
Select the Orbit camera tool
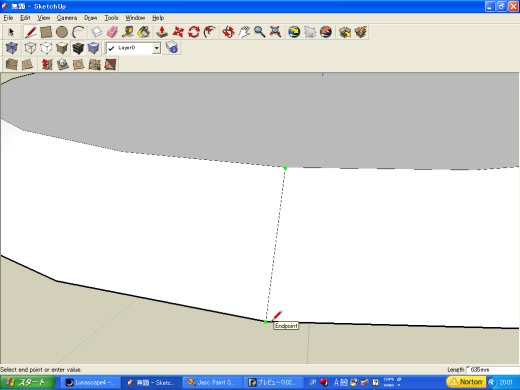click(228, 32)
